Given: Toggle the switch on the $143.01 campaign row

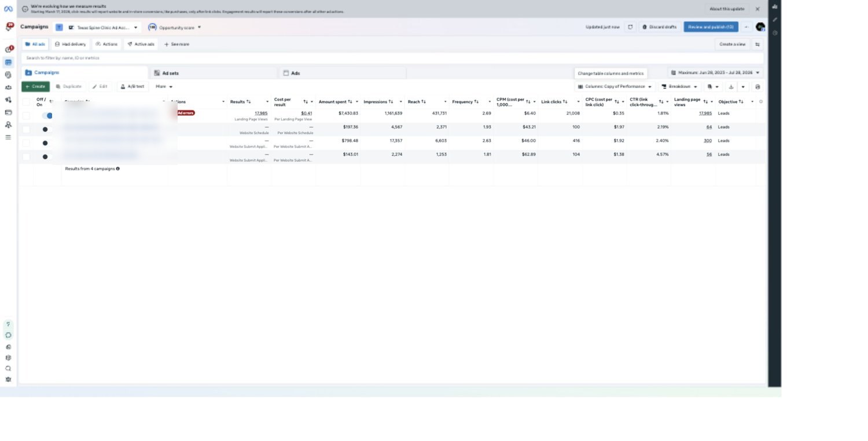Looking at the screenshot, I should coord(46,157).
